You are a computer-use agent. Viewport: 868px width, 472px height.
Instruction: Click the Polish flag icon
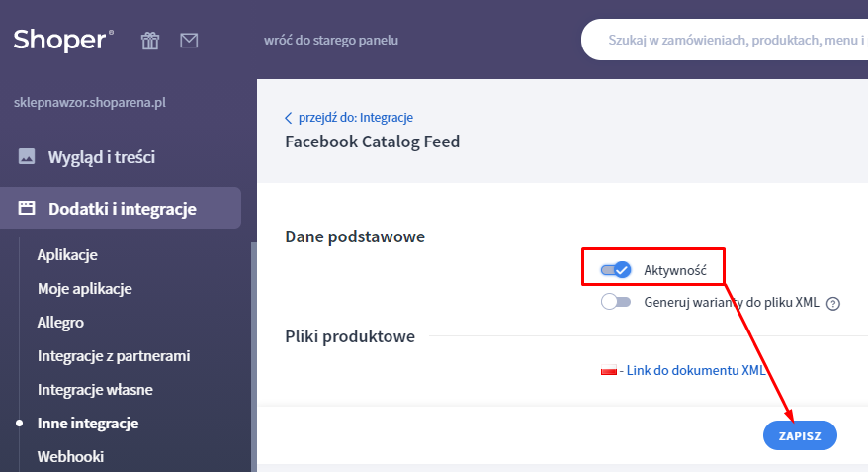tap(609, 370)
